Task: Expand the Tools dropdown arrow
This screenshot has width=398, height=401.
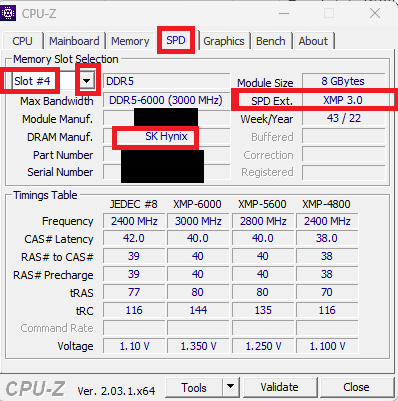Action: pyautogui.click(x=230, y=388)
